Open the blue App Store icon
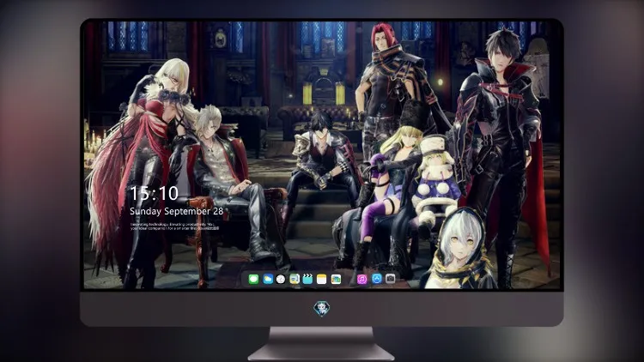The height and width of the screenshot is (362, 644). point(377,279)
